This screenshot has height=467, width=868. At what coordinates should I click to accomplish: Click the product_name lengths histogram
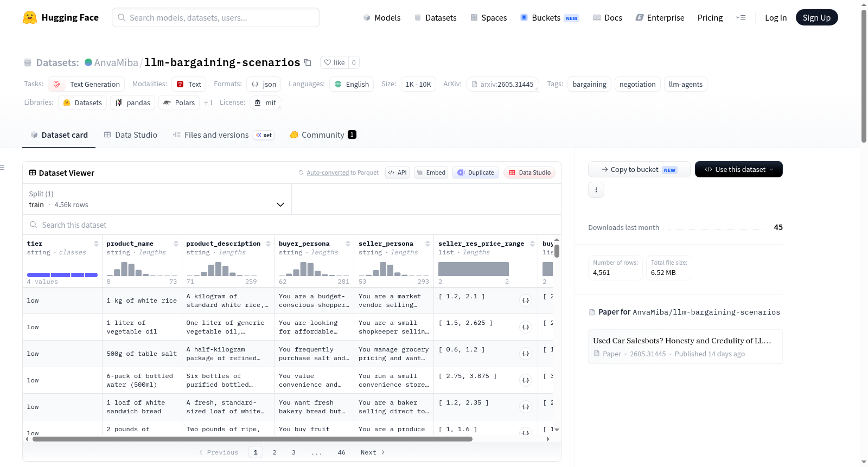click(142, 269)
